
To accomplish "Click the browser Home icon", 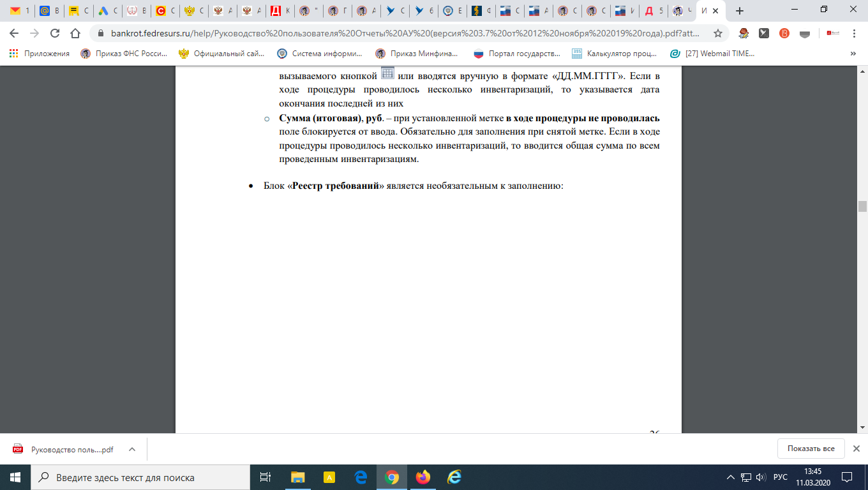I will [x=75, y=33].
